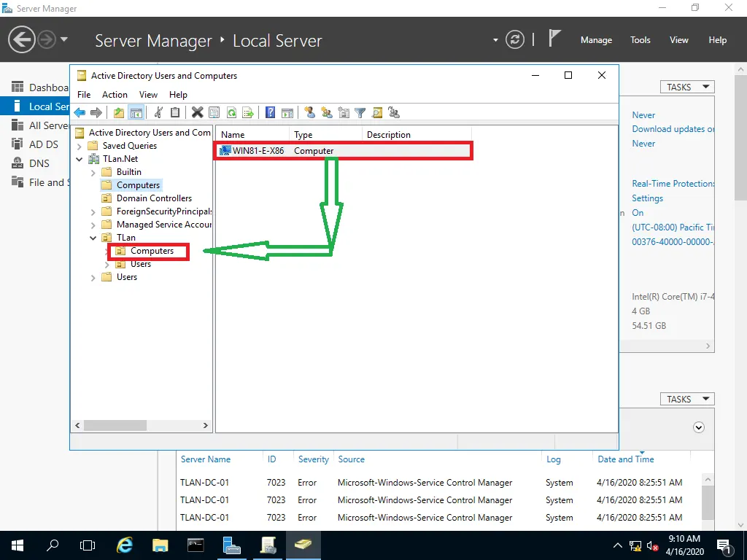
Task: Sort events by Severity column
Action: [313, 459]
